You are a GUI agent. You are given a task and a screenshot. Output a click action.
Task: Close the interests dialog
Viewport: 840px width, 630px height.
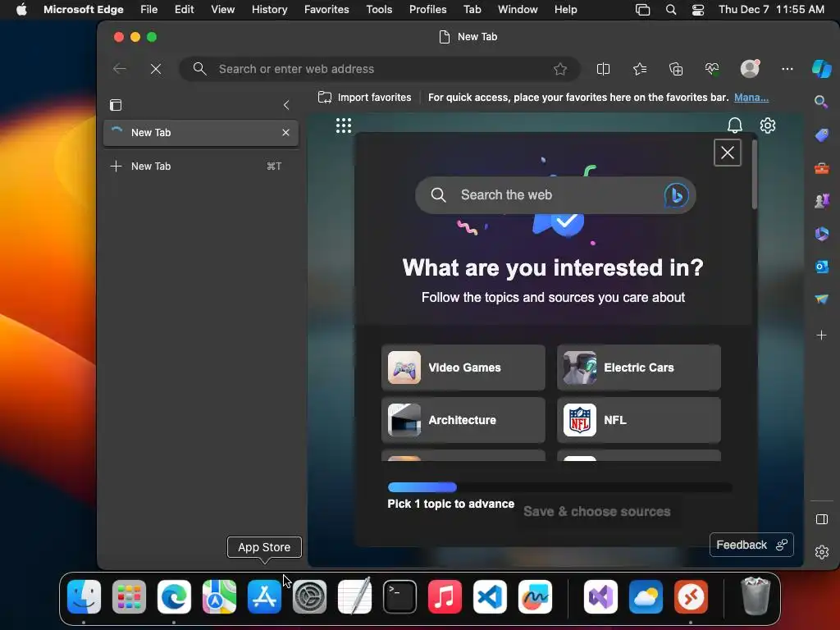(728, 153)
